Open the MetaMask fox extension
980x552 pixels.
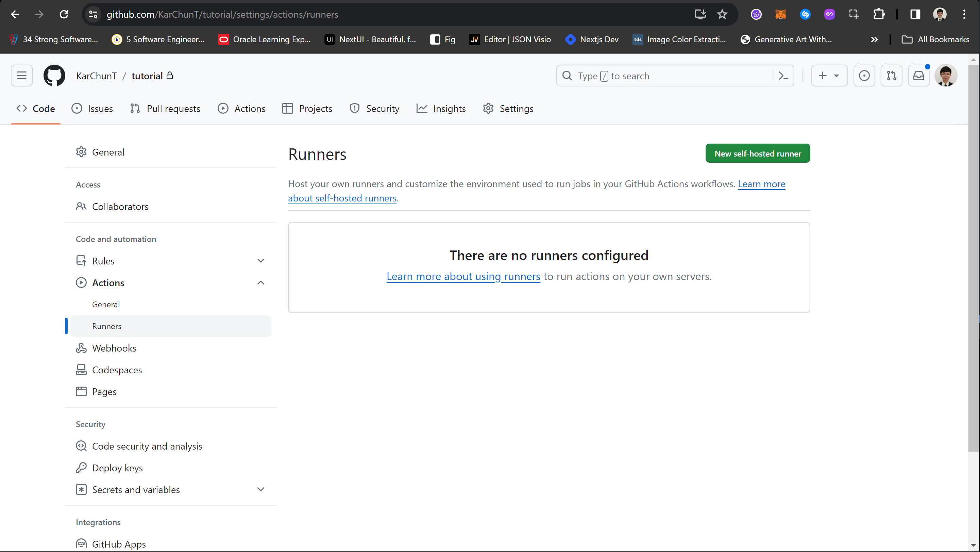pyautogui.click(x=780, y=15)
